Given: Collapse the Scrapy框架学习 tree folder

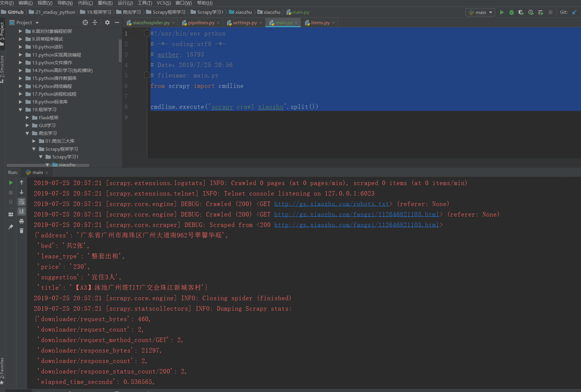Looking at the screenshot, I should click(x=34, y=149).
